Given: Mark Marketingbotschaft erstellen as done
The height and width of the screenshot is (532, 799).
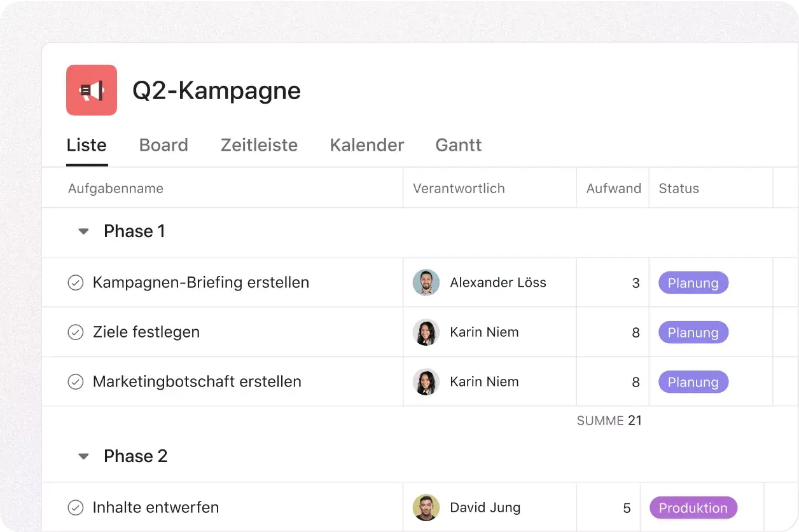Looking at the screenshot, I should coord(76,381).
